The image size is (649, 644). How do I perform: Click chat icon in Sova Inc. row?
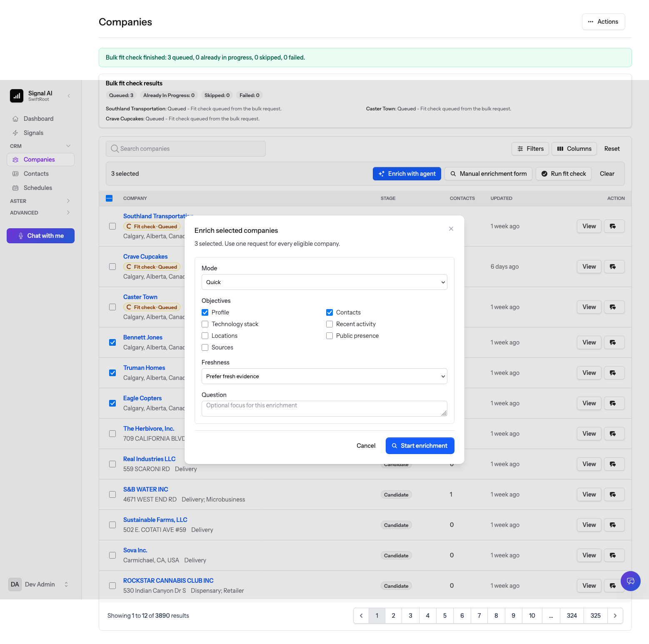(614, 555)
